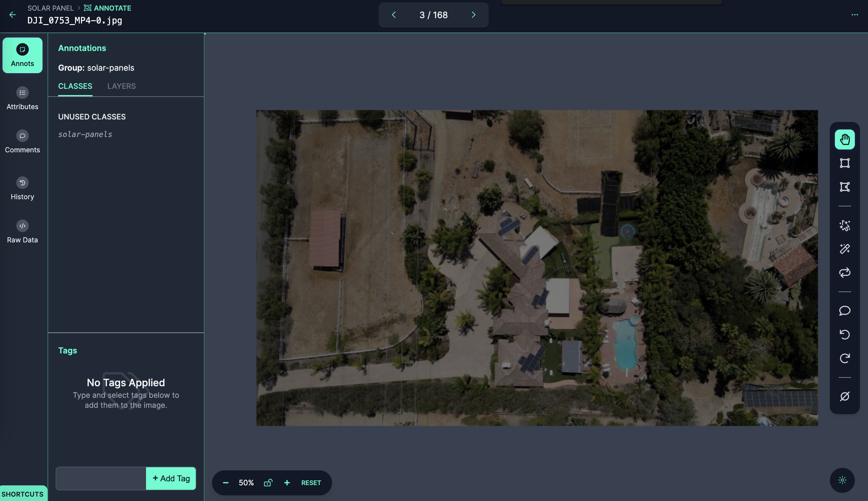868x501 pixels.
Task: Reset the zoom level
Action: tap(311, 483)
